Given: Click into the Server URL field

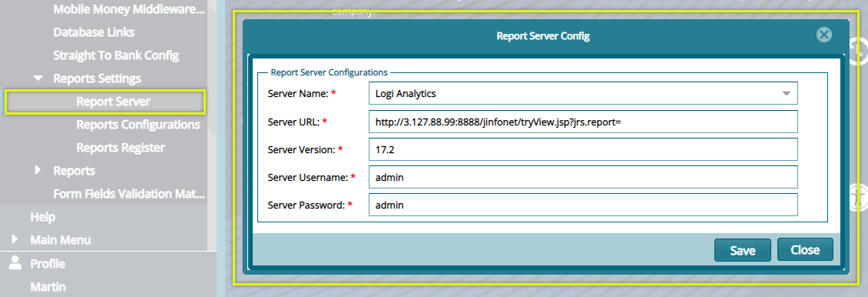Looking at the screenshot, I should pyautogui.click(x=583, y=122).
